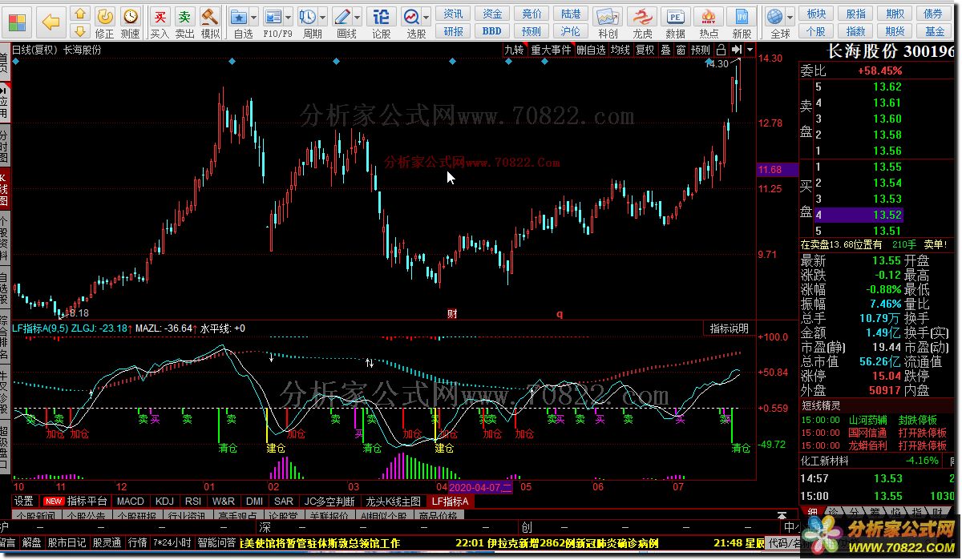This screenshot has width=962, height=560.
Task: Click the 指标说明 indicator description button
Action: click(x=729, y=328)
